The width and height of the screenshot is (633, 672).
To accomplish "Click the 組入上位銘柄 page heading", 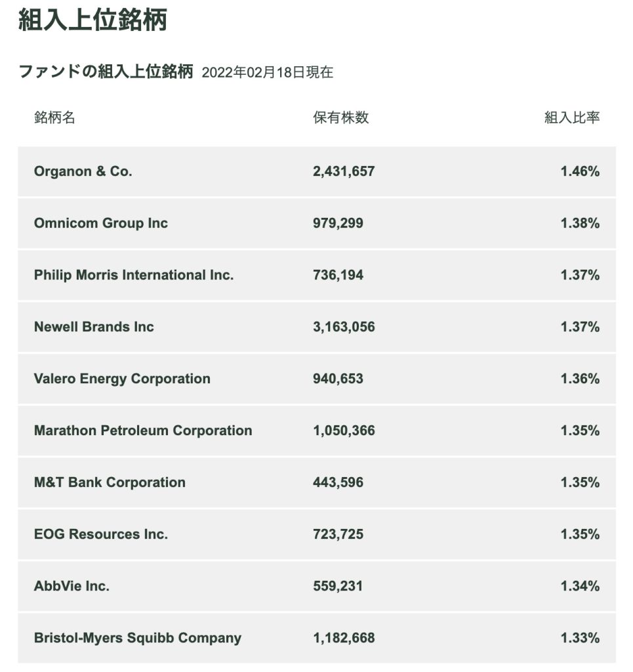I will (x=92, y=20).
